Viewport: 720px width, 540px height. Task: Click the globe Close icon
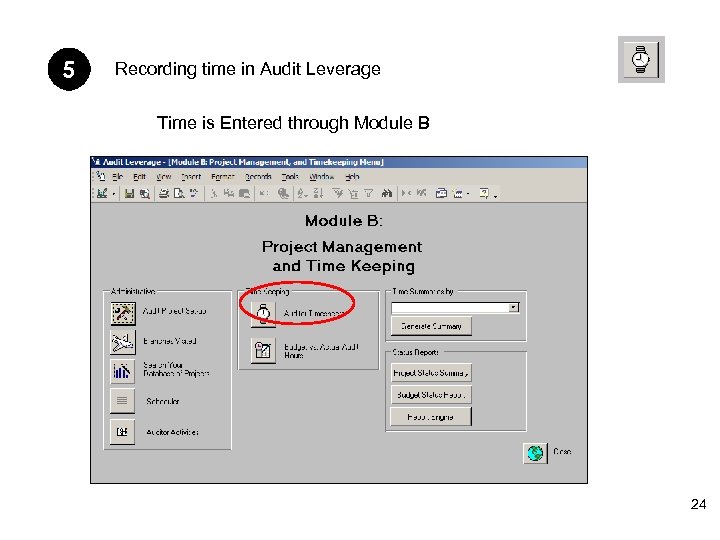coord(535,453)
